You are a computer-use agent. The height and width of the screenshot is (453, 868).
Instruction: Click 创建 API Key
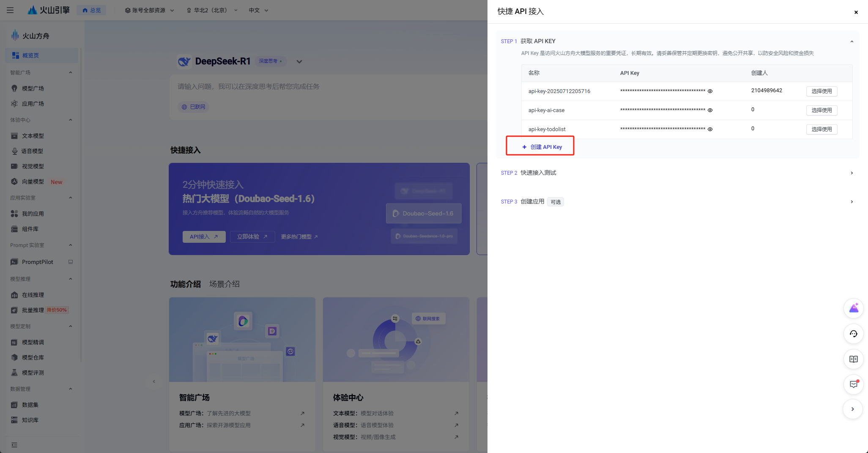tap(542, 147)
